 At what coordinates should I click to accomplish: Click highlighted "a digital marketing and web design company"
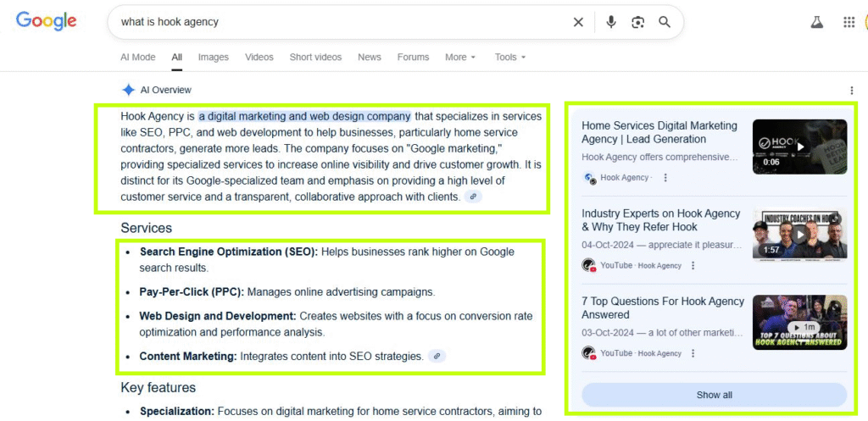coord(305,116)
